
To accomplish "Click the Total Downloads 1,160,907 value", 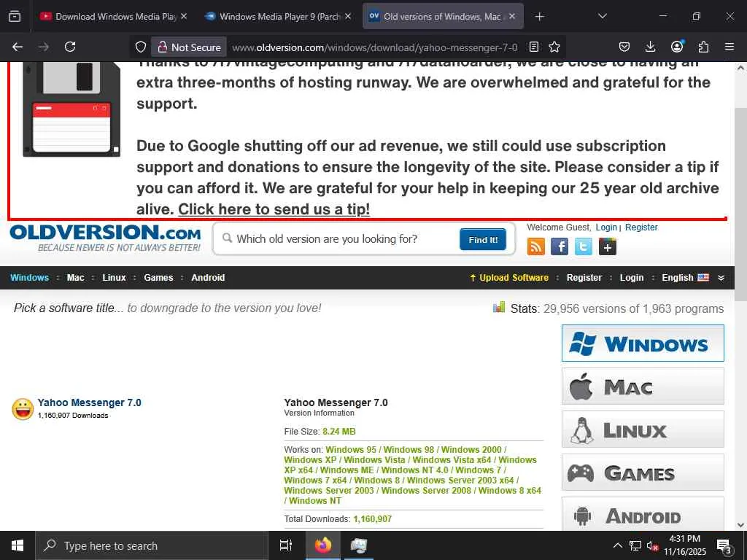I will point(373,519).
